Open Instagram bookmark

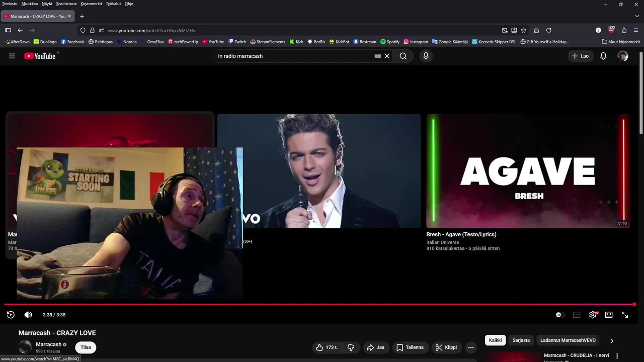coord(416,42)
